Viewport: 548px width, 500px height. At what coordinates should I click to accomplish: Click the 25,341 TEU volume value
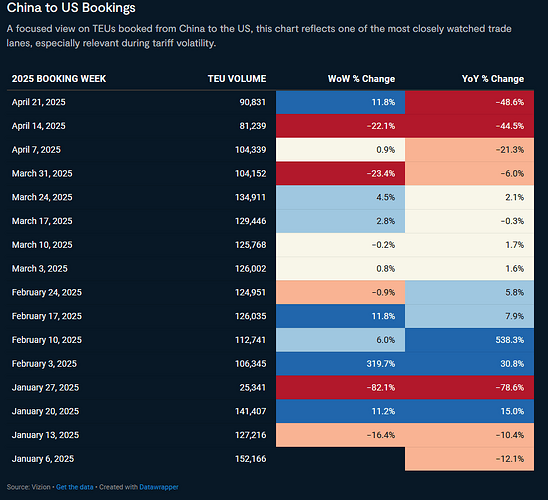[253, 387]
